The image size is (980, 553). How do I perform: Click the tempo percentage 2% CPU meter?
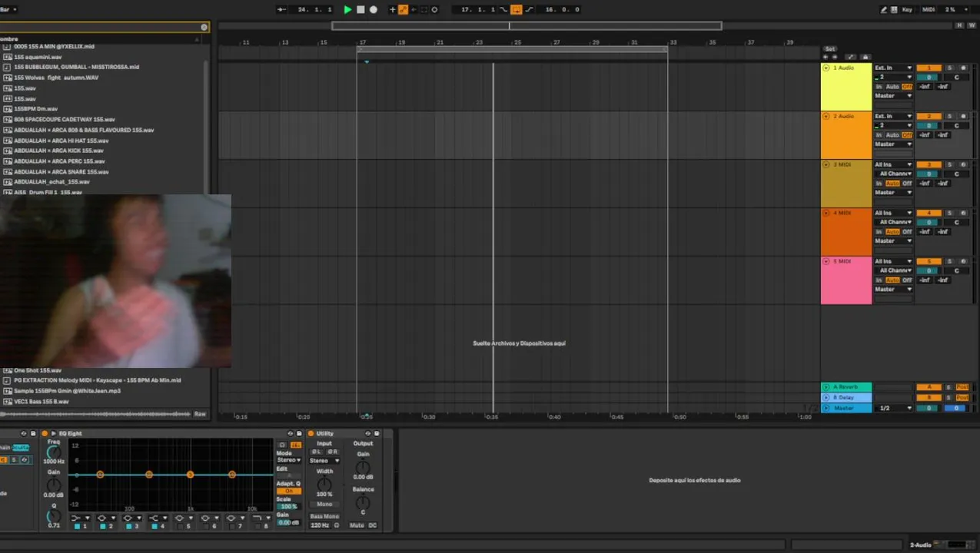tap(950, 9)
